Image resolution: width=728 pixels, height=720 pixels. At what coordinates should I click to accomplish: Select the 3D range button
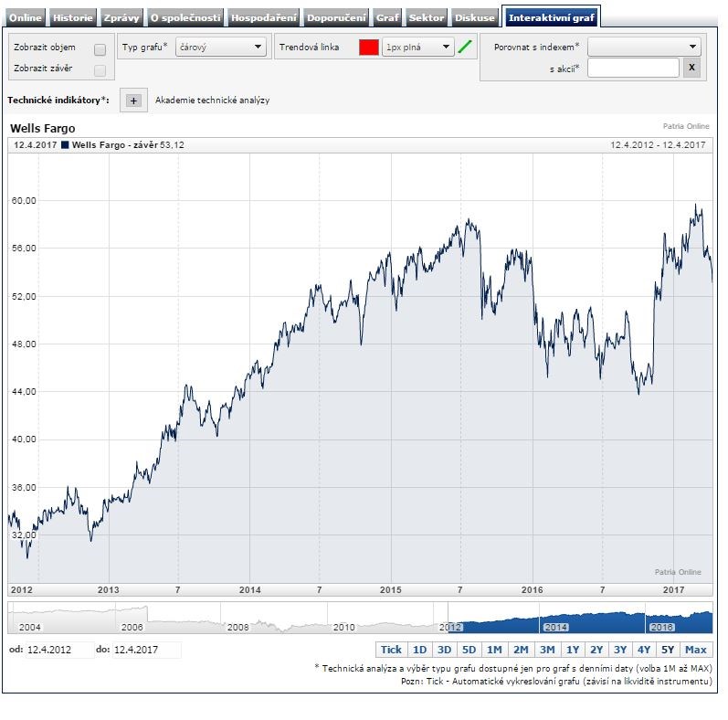click(x=444, y=650)
